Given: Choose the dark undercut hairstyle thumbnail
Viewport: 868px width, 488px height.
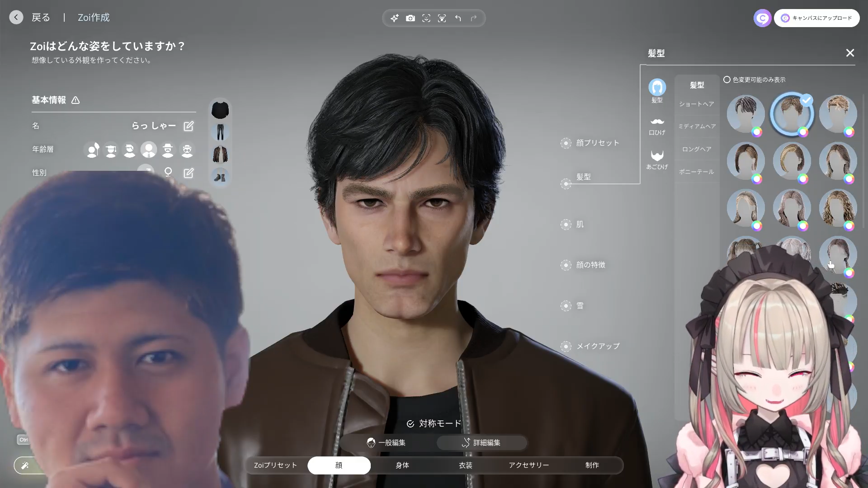Looking at the screenshot, I should click(745, 113).
